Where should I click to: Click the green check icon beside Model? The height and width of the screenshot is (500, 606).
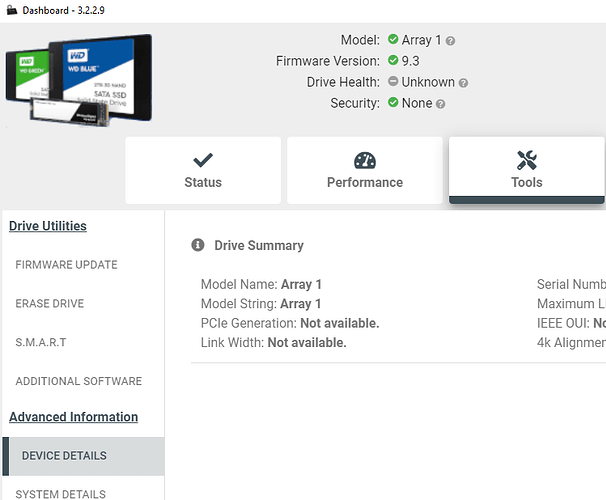(x=393, y=40)
